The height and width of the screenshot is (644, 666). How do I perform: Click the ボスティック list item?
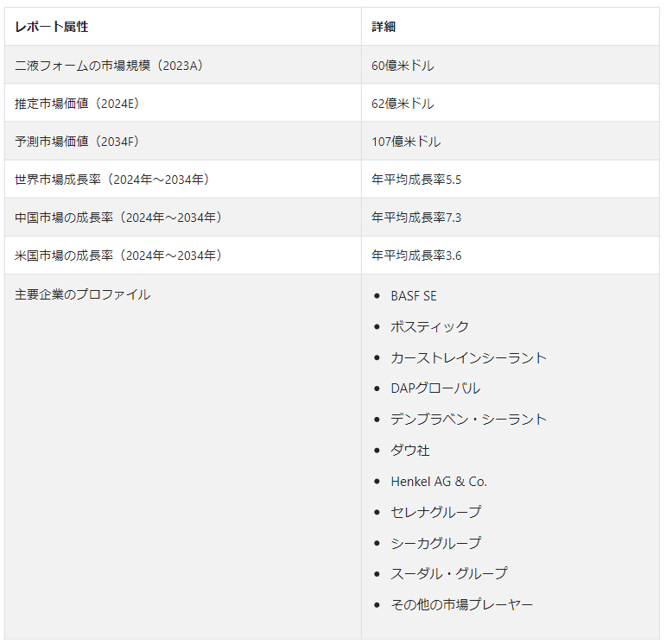tap(429, 326)
